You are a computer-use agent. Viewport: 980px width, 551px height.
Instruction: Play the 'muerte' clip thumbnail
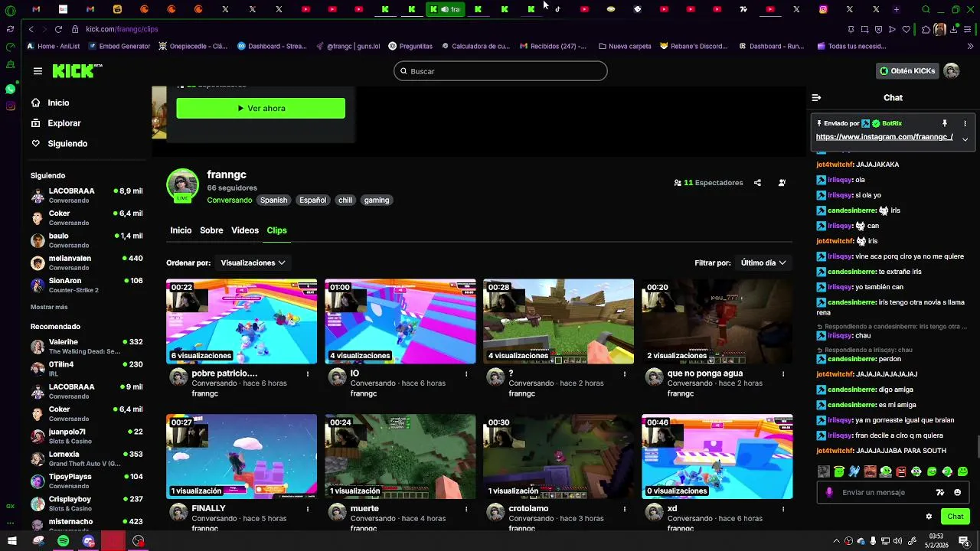(x=400, y=456)
